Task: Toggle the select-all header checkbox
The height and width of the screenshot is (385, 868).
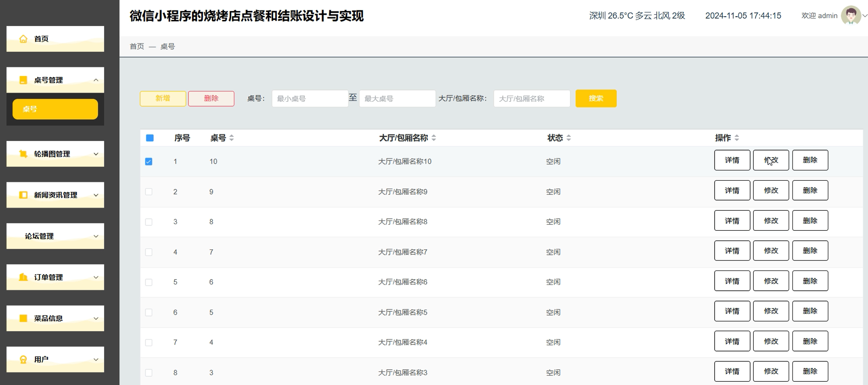Action: tap(150, 138)
